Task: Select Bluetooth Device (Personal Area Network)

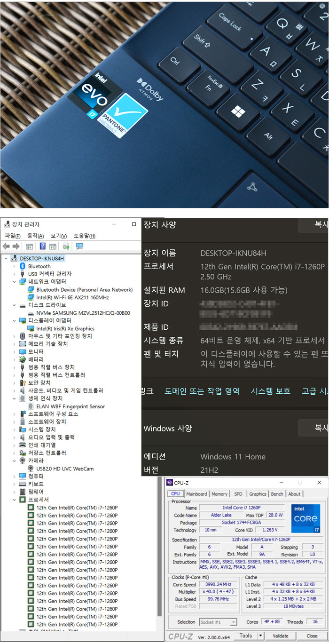Action: click(x=85, y=290)
